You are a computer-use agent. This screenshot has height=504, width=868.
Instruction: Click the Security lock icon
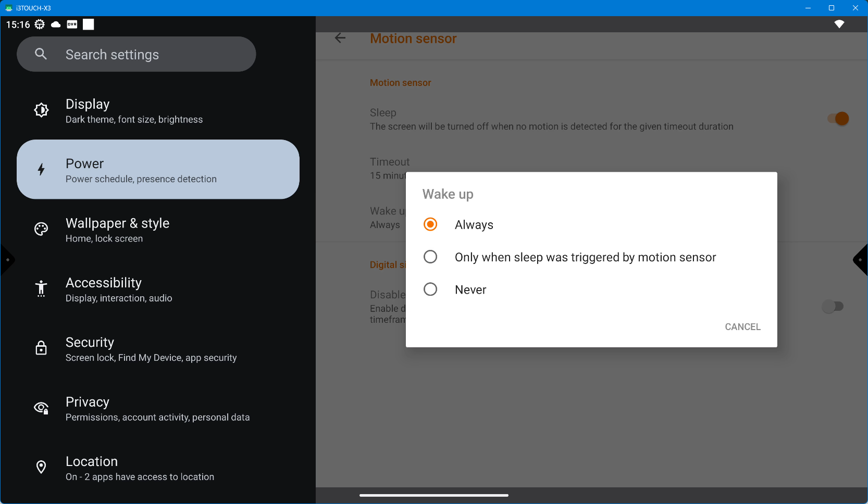pyautogui.click(x=41, y=348)
